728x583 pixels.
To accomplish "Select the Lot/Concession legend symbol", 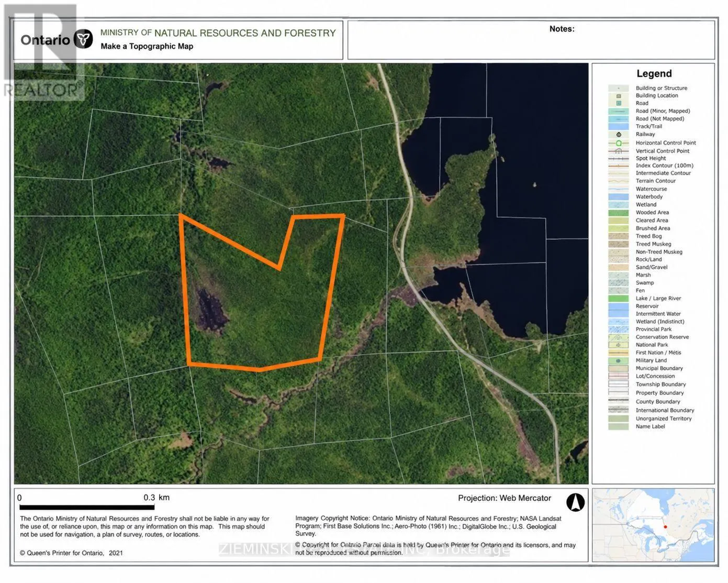I will pos(619,376).
